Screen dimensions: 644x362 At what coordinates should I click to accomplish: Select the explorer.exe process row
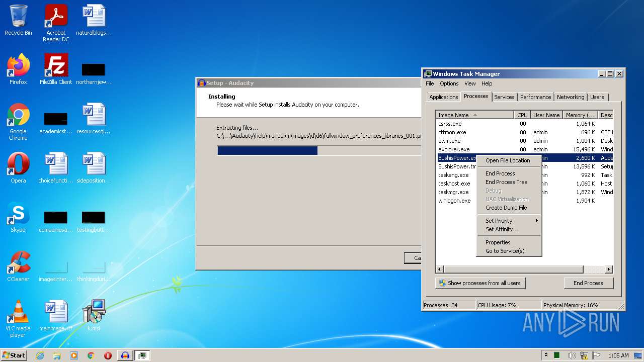524,149
